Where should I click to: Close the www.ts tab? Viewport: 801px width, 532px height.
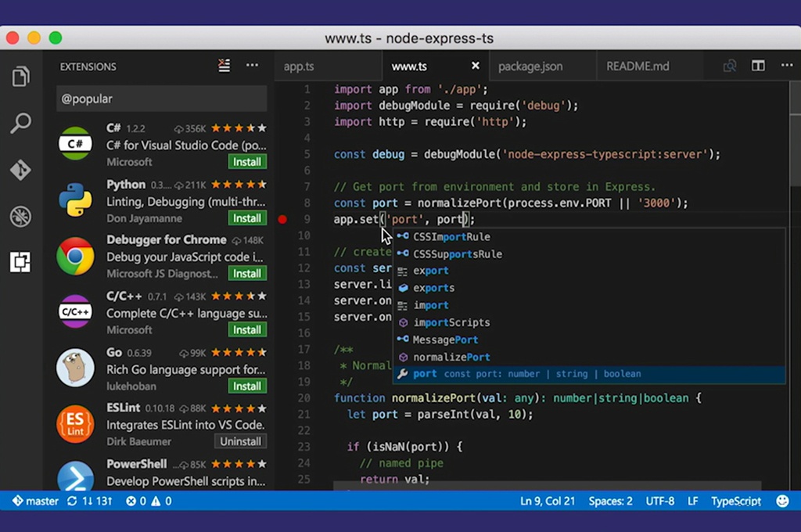[x=475, y=66]
